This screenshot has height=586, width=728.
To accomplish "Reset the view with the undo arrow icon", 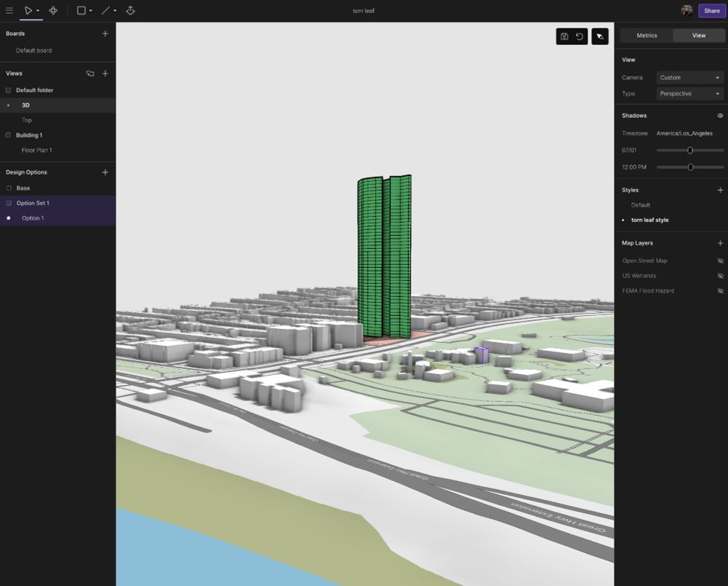I will pos(579,36).
